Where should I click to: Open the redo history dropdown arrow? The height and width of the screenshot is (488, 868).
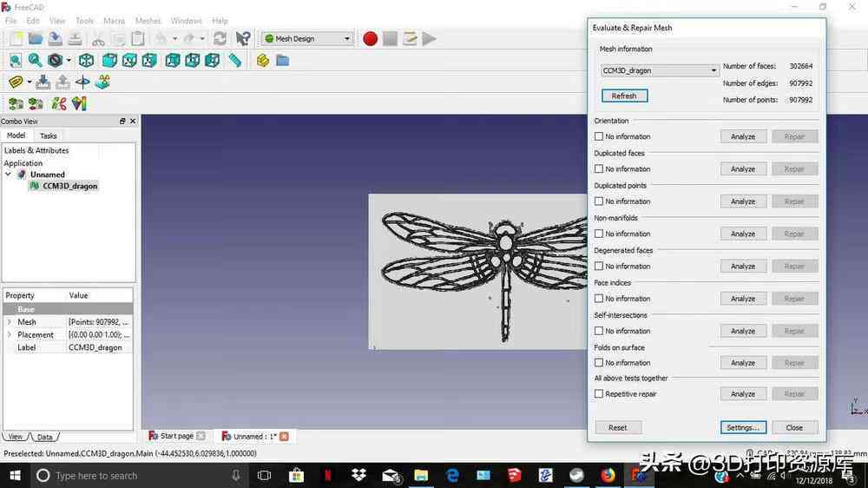click(202, 38)
